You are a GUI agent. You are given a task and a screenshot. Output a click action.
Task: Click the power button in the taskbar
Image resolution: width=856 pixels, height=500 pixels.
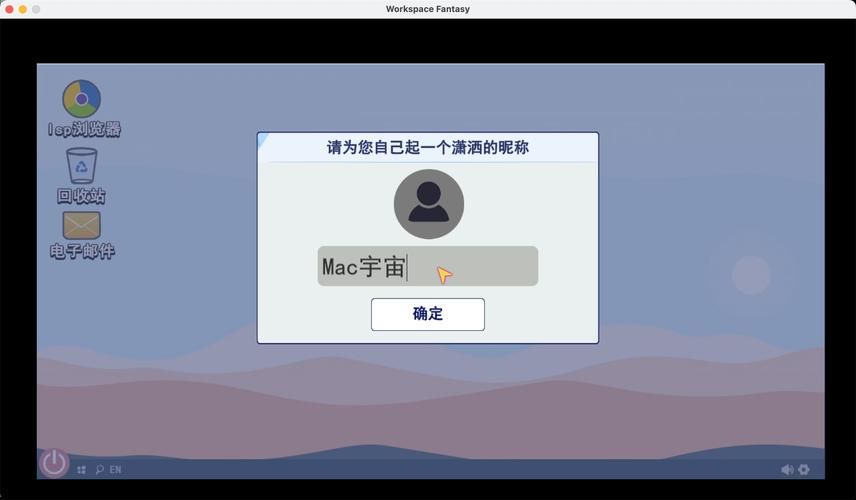(54, 462)
